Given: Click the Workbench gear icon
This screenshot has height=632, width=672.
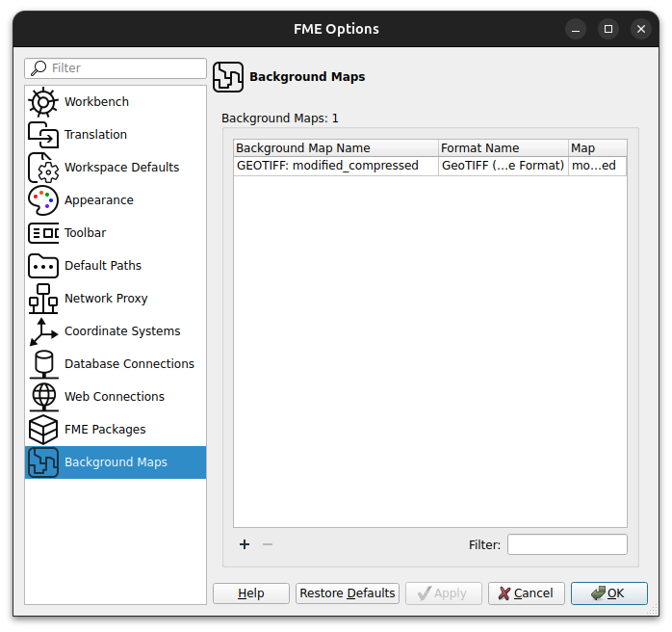Looking at the screenshot, I should (x=43, y=102).
